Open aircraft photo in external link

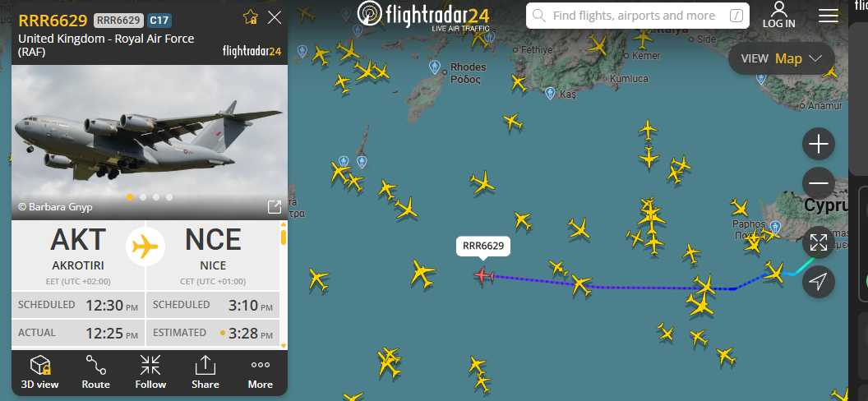pos(274,207)
